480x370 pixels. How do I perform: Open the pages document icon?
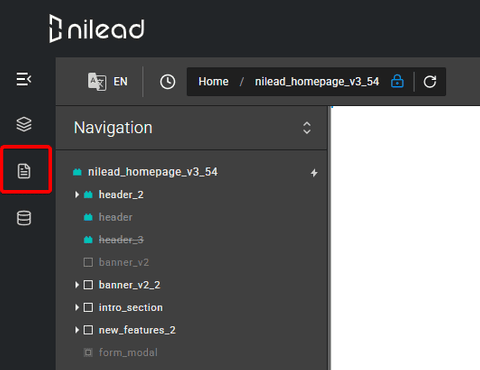point(24,171)
